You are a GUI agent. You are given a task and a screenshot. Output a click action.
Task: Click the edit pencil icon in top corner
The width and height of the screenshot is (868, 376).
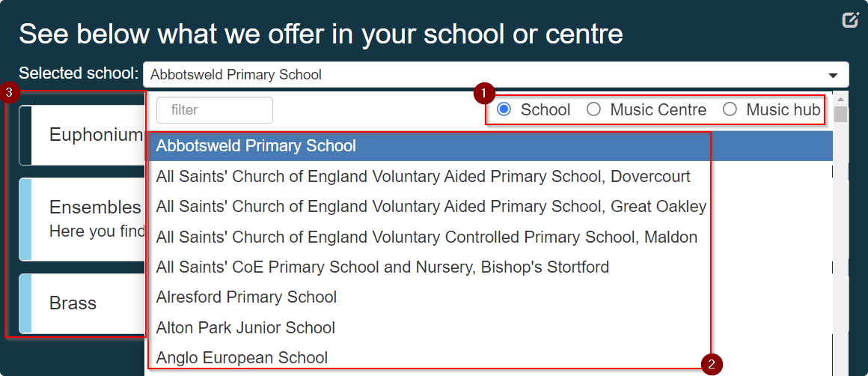coord(850,20)
